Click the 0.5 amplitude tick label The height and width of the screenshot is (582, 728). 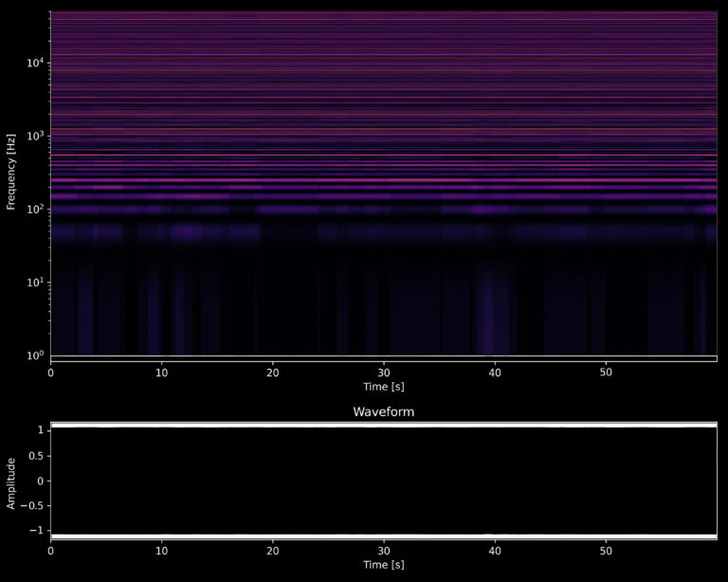coord(36,455)
